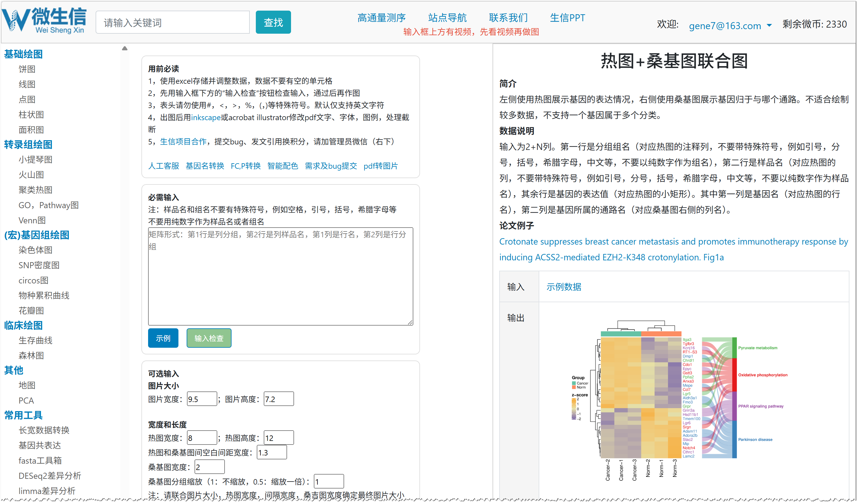This screenshot has height=504, width=857.
Task: Open 高通量测序 in the top navigation
Action: (381, 17)
